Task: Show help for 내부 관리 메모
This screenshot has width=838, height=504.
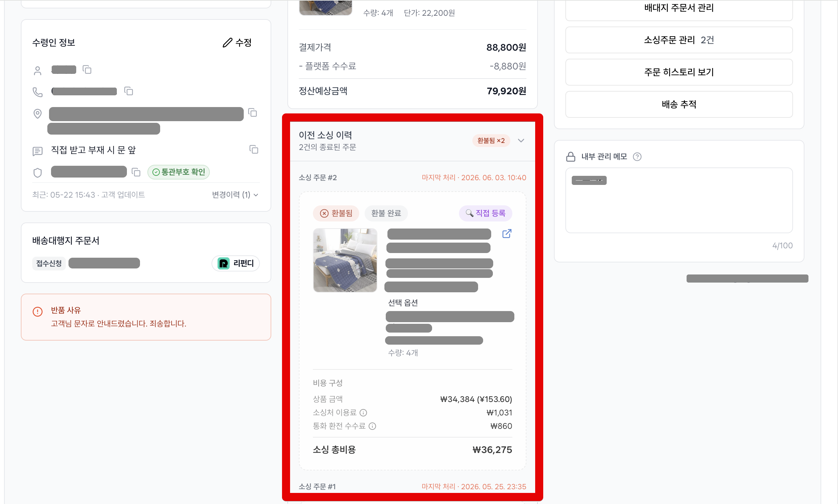Action: click(x=637, y=157)
